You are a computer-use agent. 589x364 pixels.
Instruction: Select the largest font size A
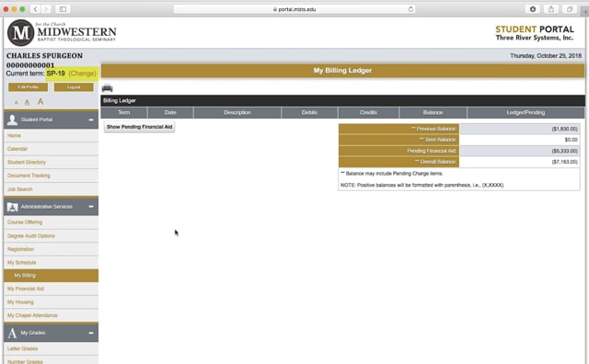(40, 101)
